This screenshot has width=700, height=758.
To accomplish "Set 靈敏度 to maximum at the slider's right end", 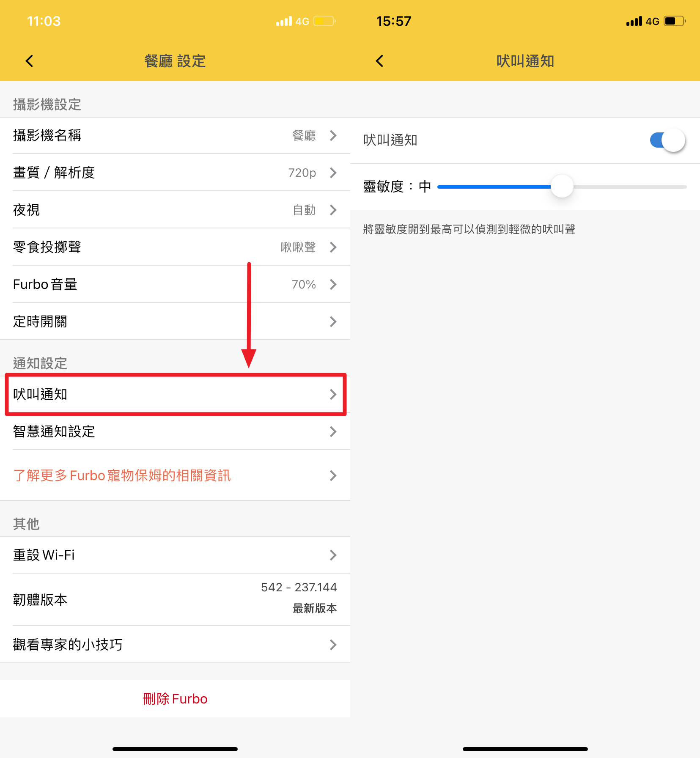I will coord(685,187).
